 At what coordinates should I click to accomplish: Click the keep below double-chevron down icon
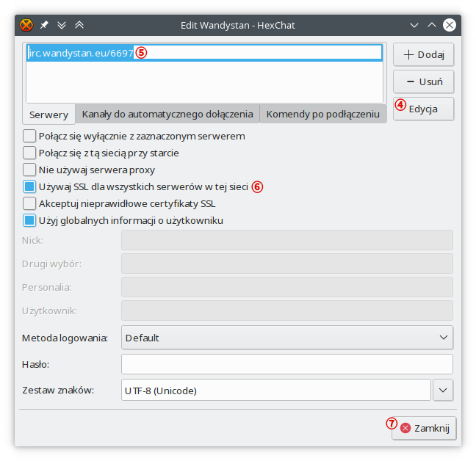tap(62, 25)
